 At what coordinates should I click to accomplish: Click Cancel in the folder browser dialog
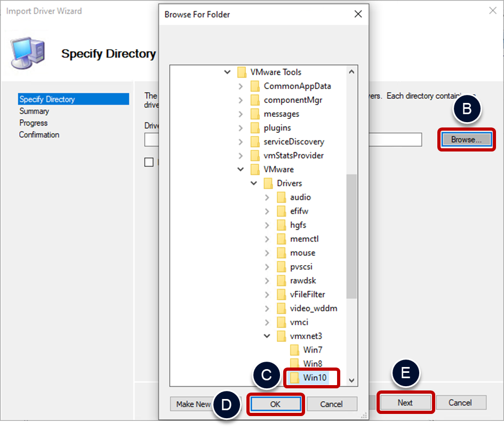[332, 404]
